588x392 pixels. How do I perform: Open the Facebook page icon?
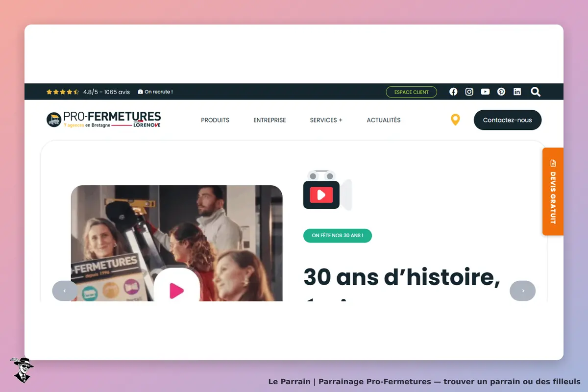[453, 92]
